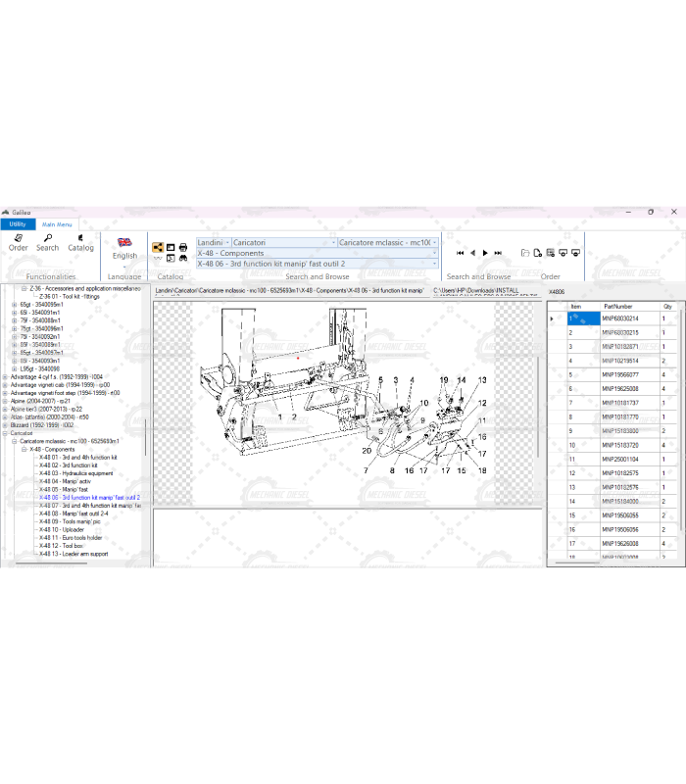
Task: Go to first record navigation arrow
Action: click(460, 253)
